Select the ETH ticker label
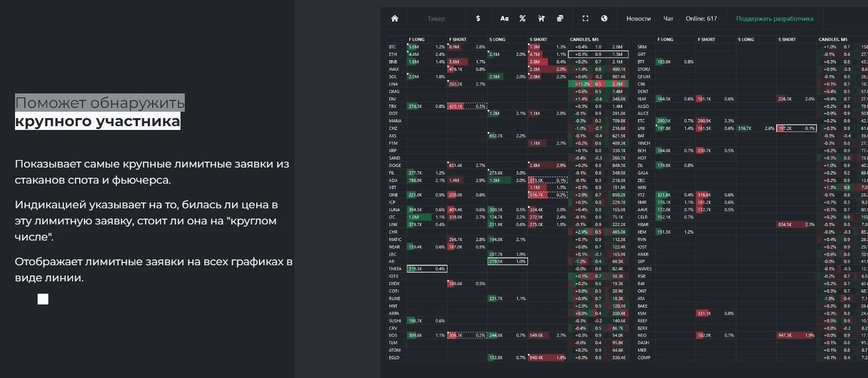This screenshot has width=868, height=378. tap(393, 54)
